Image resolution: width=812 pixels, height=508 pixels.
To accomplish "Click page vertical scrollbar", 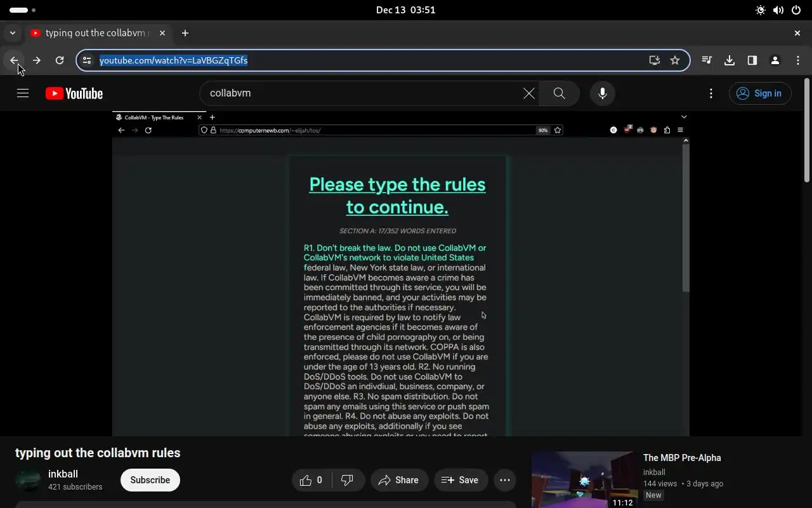I will (x=807, y=129).
